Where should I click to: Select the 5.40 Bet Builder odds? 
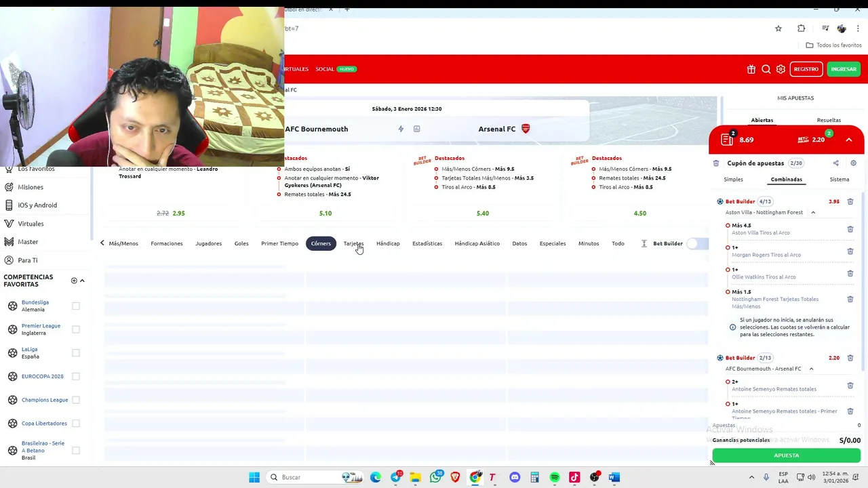pos(483,213)
